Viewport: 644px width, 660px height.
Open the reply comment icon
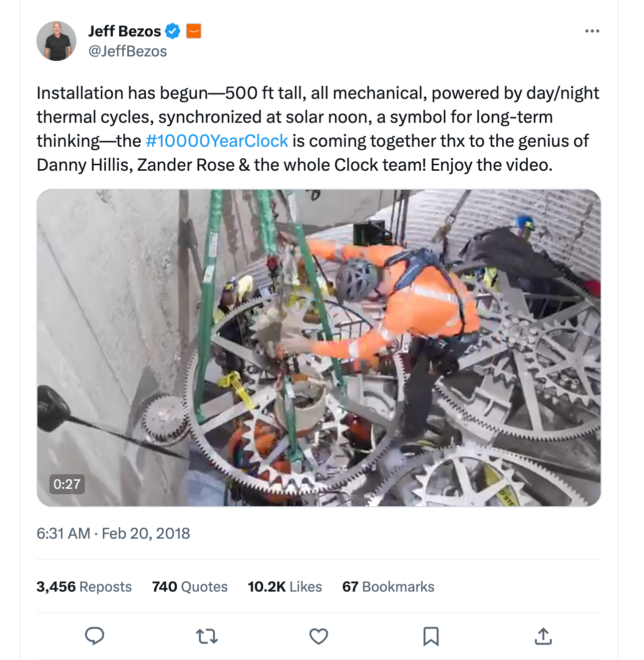pos(94,636)
